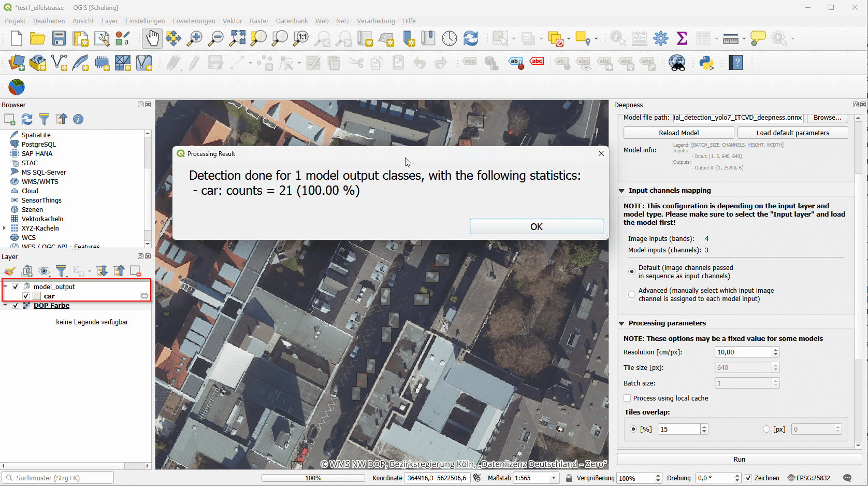
Task: Click the Refresh map icon
Action: pos(470,38)
